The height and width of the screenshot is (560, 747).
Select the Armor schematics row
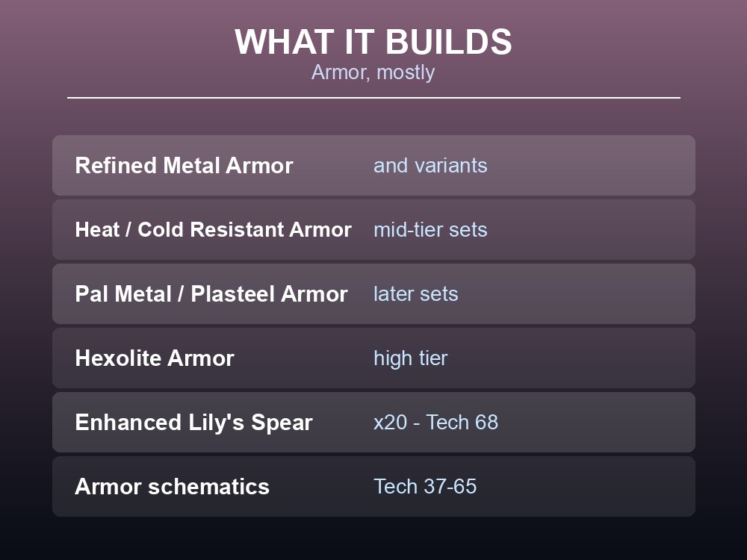[x=373, y=487]
